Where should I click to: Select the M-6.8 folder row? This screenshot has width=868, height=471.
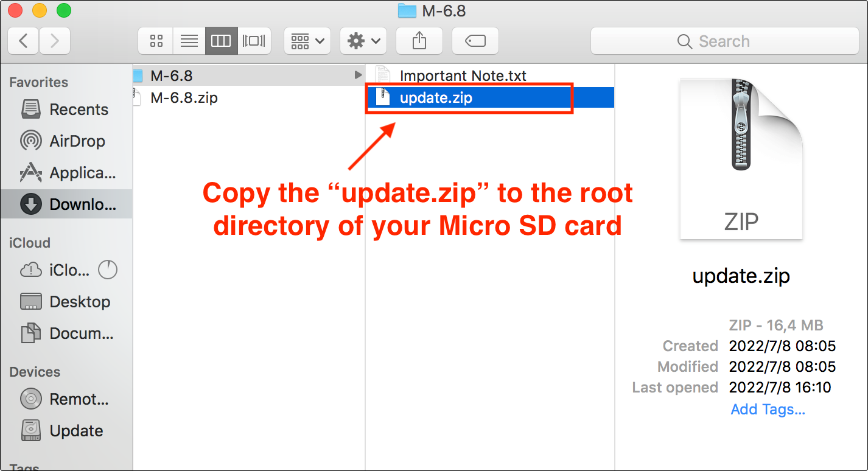(x=248, y=75)
